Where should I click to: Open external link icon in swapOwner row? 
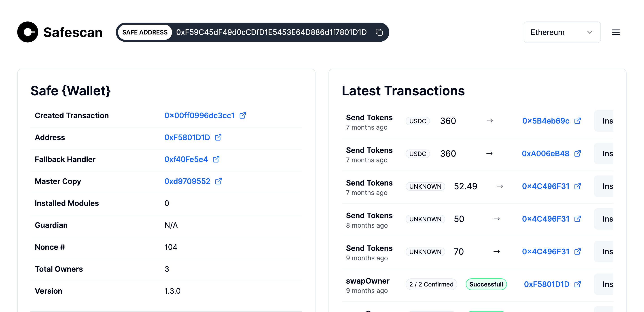(578, 284)
